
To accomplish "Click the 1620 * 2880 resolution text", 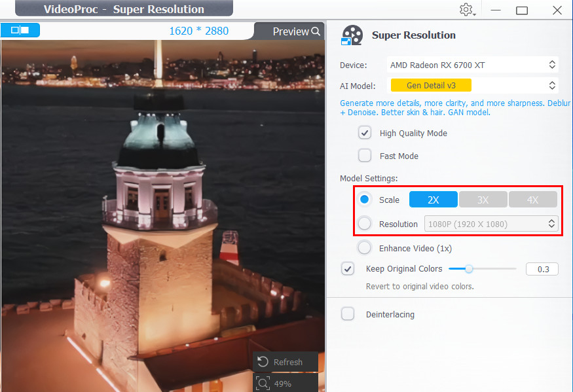I will 199,31.
